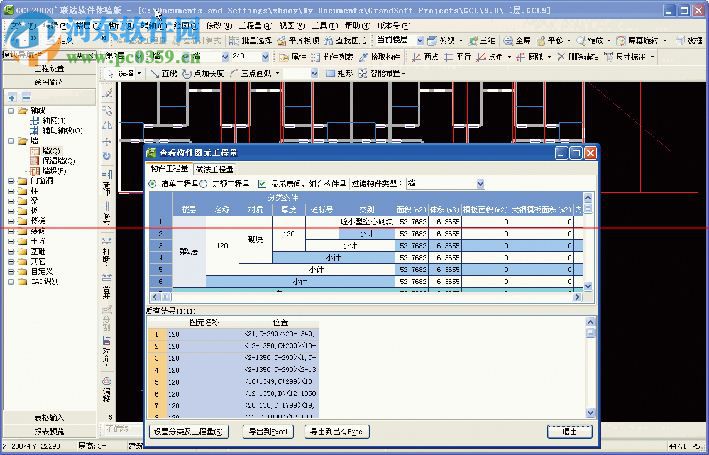709x455 pixels.
Task: Click the collapse-all minus icon above component tree
Action: (25, 97)
